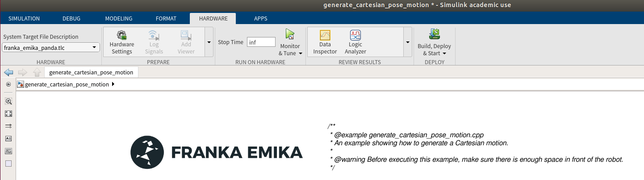Go up to parent level arrow
Screen dimensions: 644x180
(x=37, y=72)
